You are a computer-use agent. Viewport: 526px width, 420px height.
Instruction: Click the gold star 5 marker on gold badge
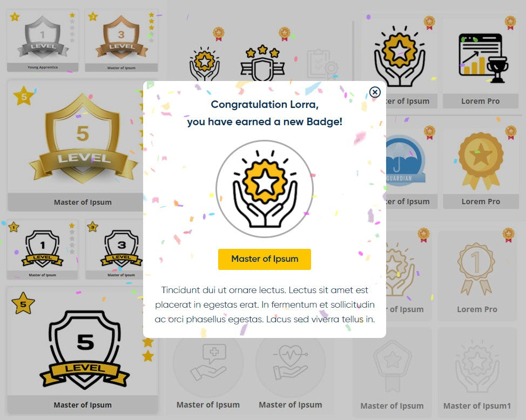[x=23, y=96]
